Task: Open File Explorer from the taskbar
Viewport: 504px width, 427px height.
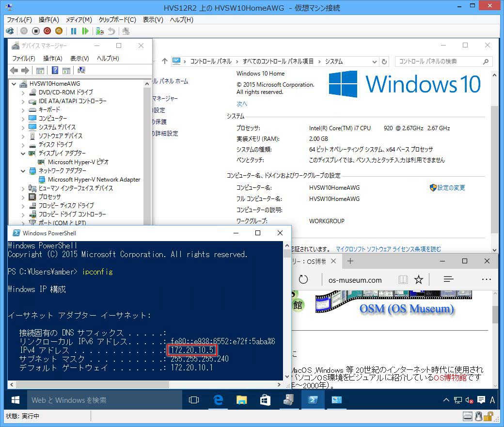Action: click(x=241, y=400)
